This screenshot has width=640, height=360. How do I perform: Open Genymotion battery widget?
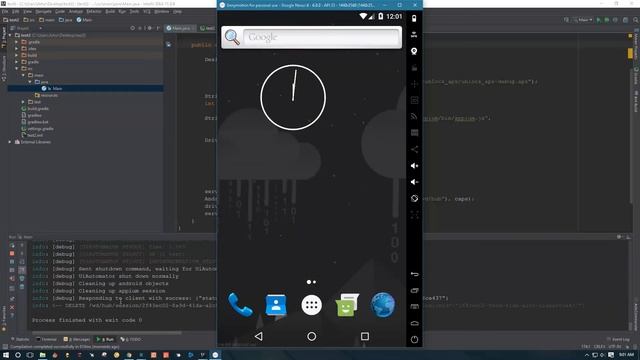coord(414,19)
